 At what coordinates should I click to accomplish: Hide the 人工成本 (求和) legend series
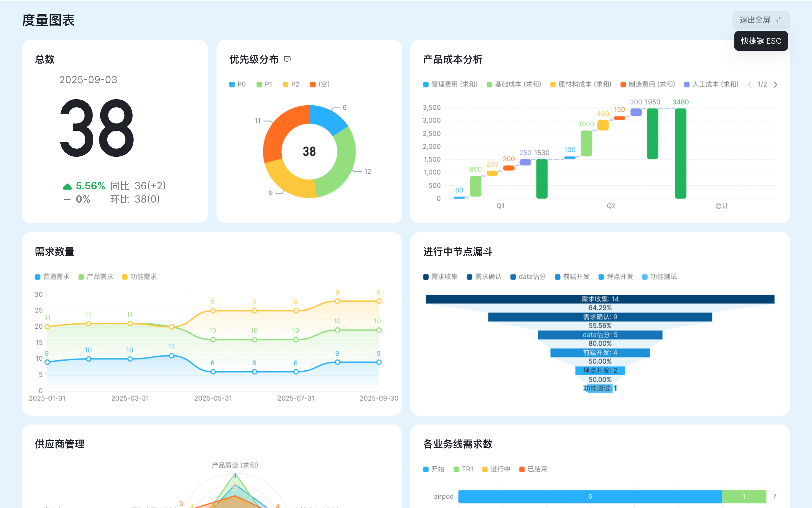[711, 84]
